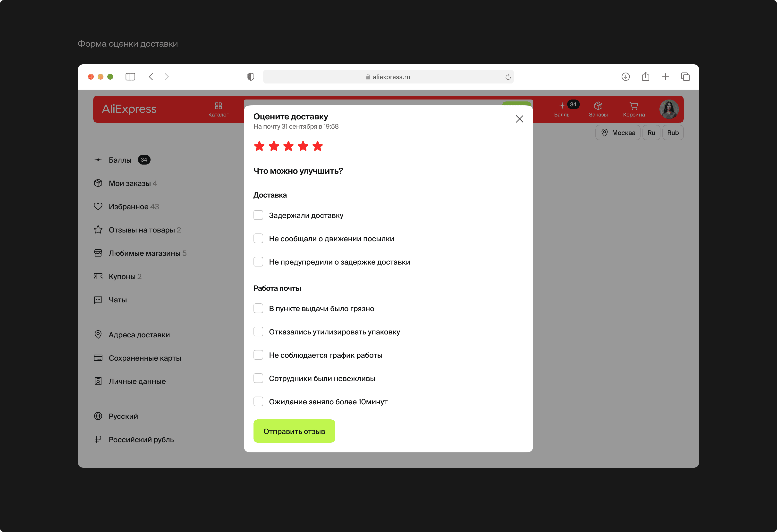Open the user profile avatar
Screen dimensions: 777x532
pos(669,109)
